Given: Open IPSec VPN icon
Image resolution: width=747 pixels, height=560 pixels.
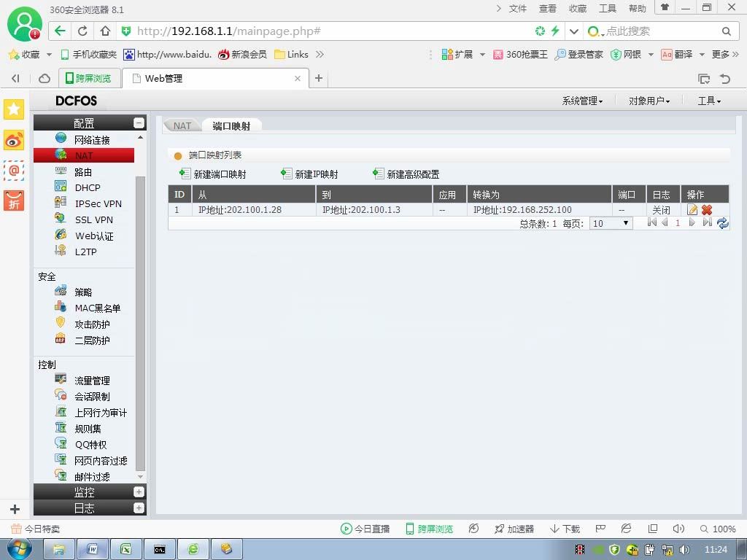Looking at the screenshot, I should click(x=61, y=202).
